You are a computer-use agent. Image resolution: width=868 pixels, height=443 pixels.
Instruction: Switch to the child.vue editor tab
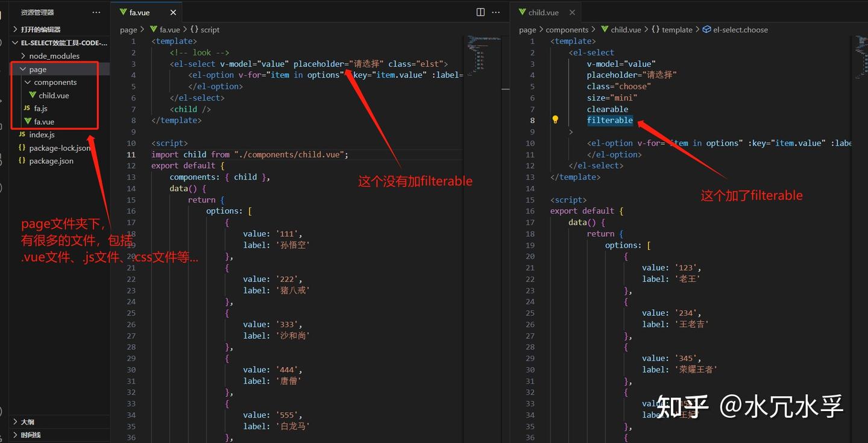pyautogui.click(x=543, y=12)
